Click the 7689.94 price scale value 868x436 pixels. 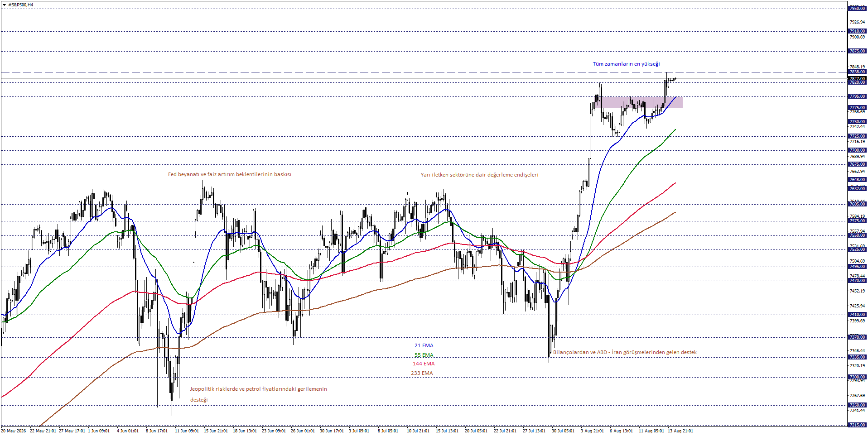point(857,157)
